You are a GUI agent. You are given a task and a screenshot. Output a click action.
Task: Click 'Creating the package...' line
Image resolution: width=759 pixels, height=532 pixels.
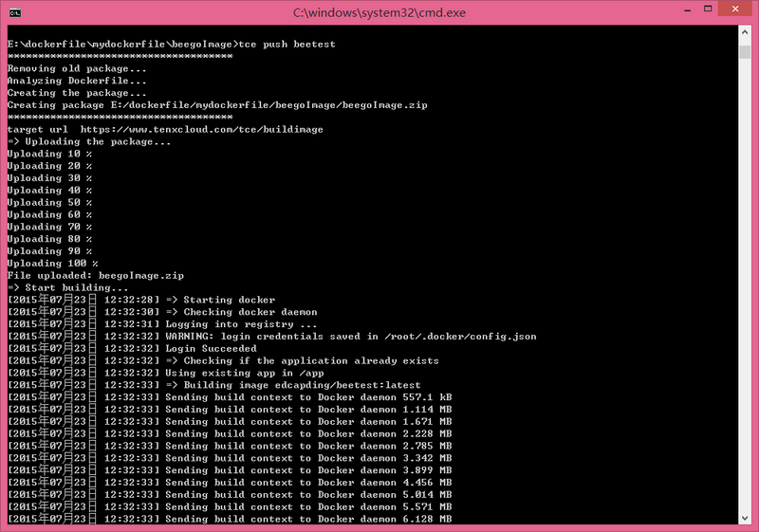(x=77, y=93)
